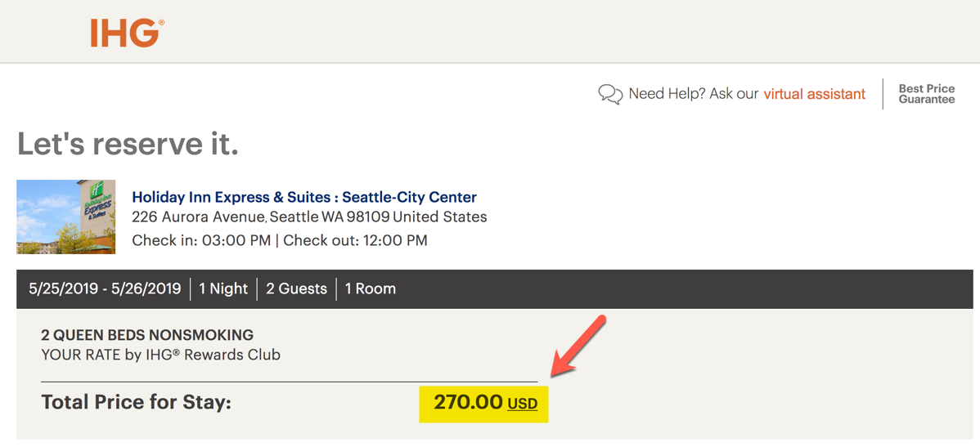Click the Let's reserve it heading
Screen dimensions: 980x447
point(128,144)
